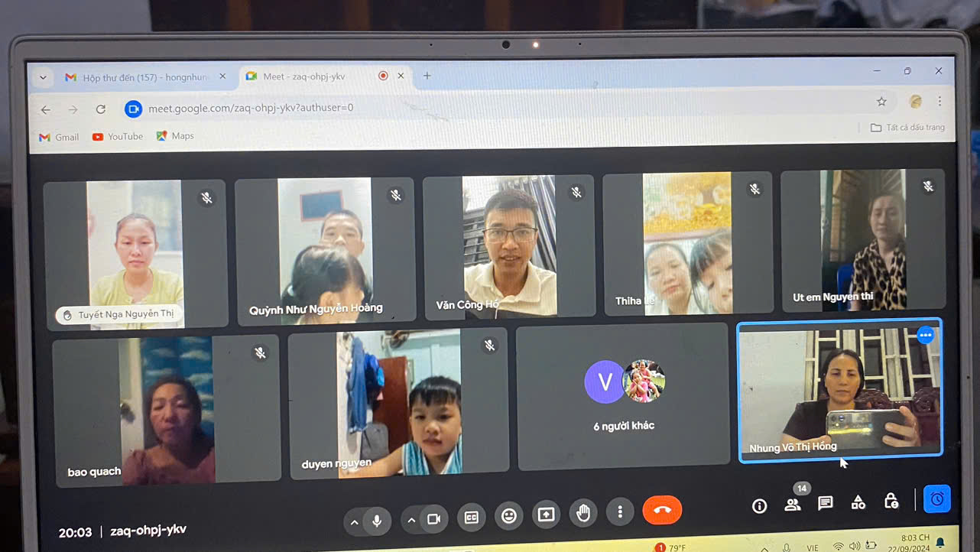This screenshot has height=552, width=980.
Task: Expand the audio settings chevron beside microphone
Action: click(354, 522)
